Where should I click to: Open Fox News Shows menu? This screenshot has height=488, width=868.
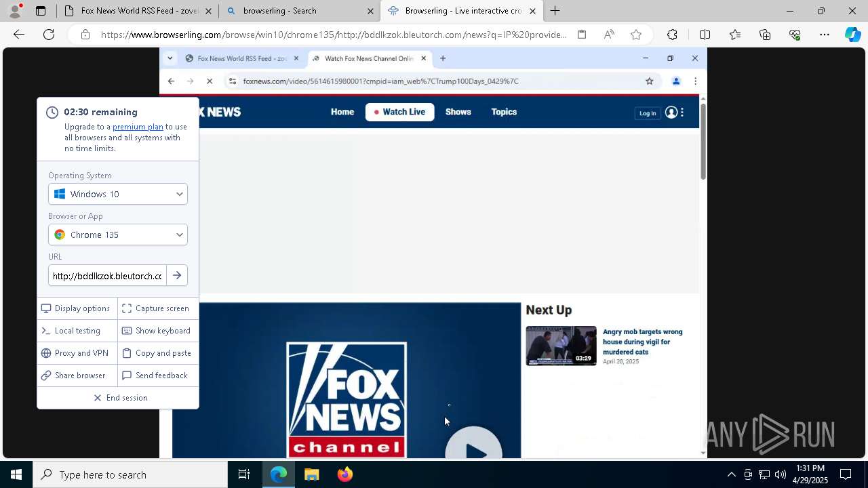[x=458, y=112]
